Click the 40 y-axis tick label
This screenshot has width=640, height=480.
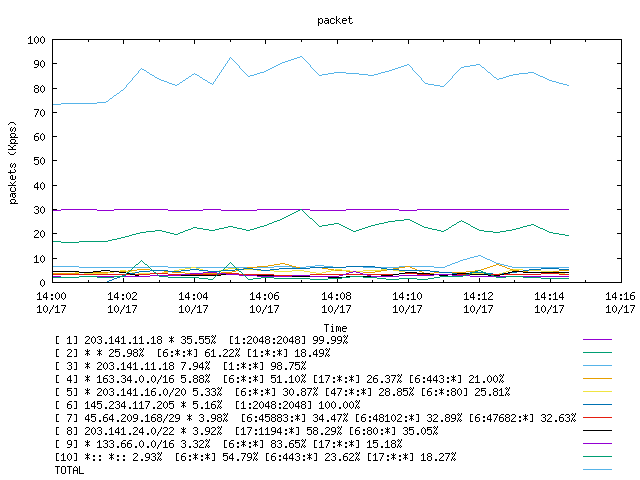coord(39,186)
